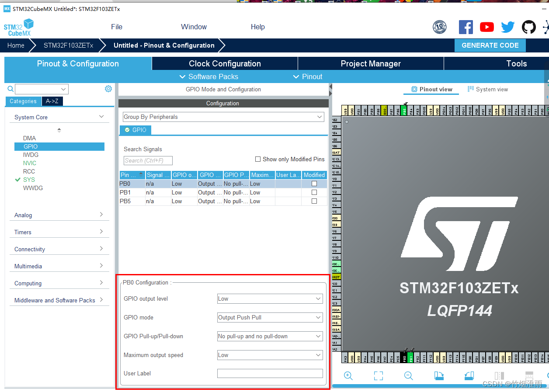
Task: Click the System view grid icon
Action: 471,89
